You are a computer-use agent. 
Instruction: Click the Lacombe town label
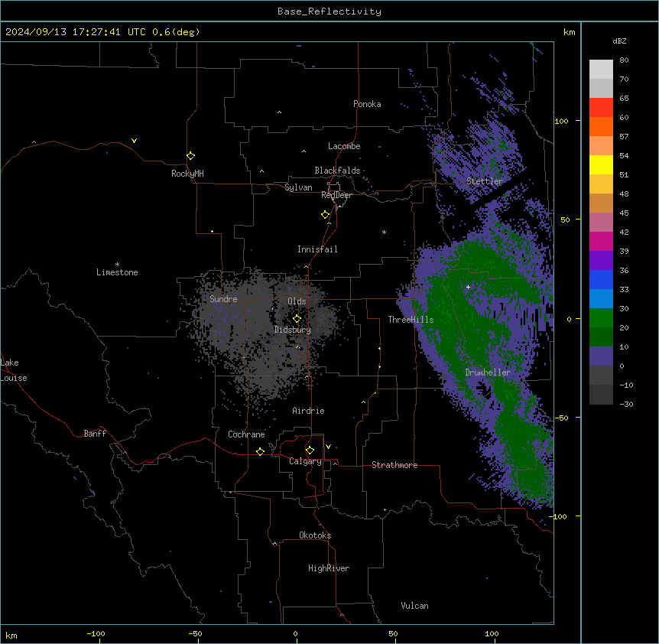point(344,146)
